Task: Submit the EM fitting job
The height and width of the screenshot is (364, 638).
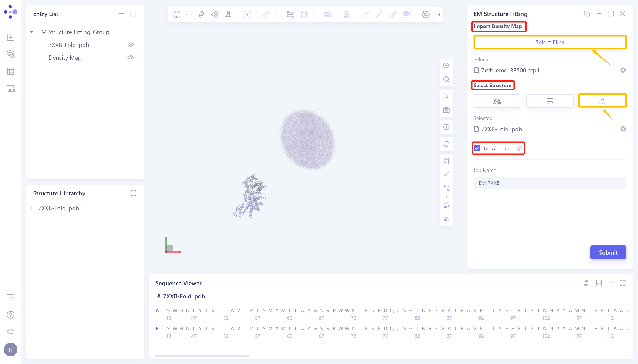Action: point(608,253)
